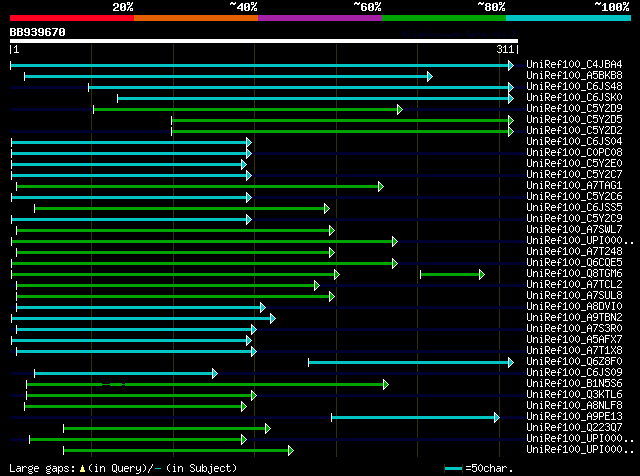Click the cyan alignment bar in the A9PE13 row

[415, 418]
